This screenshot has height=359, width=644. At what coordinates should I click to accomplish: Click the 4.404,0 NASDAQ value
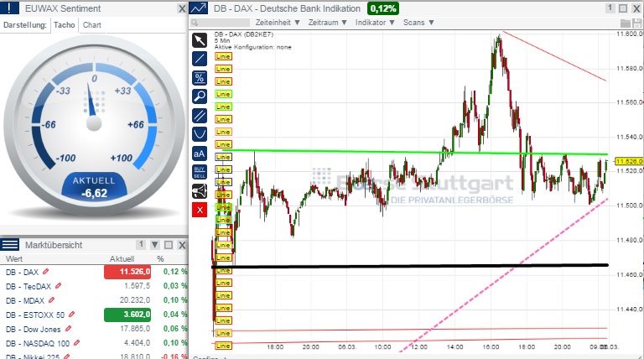point(138,342)
